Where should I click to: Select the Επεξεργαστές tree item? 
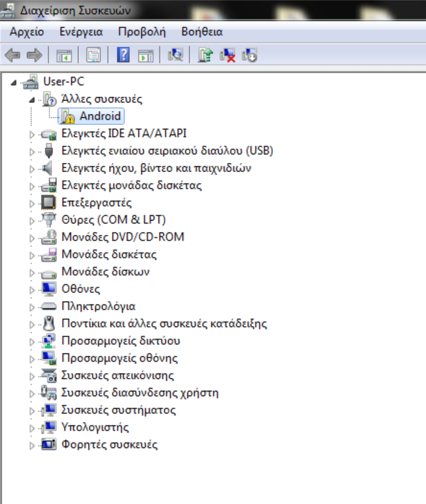pos(96,202)
